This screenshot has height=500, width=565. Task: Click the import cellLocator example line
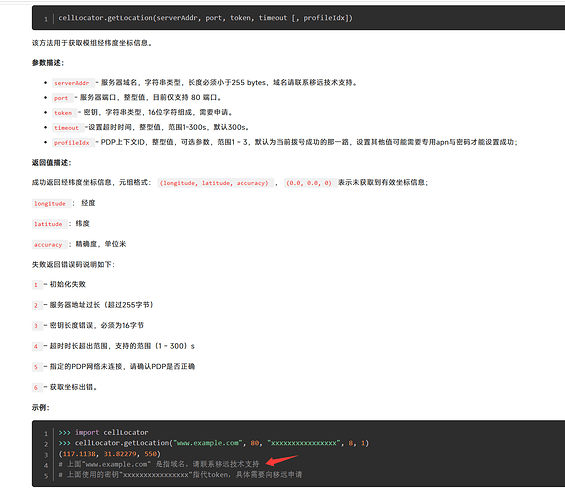click(103, 432)
